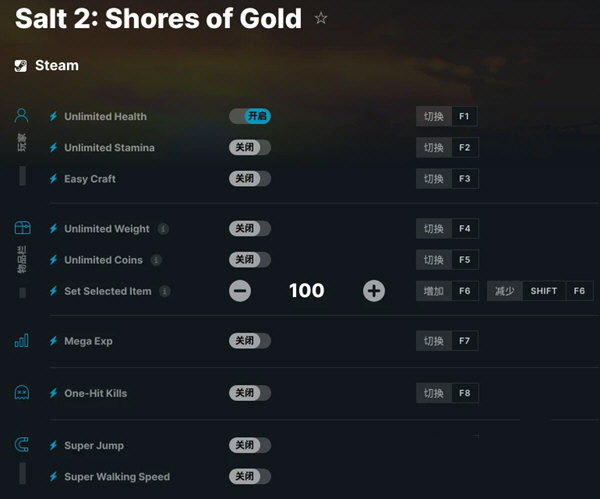Switch on the Super Jump toggle

pos(250,445)
